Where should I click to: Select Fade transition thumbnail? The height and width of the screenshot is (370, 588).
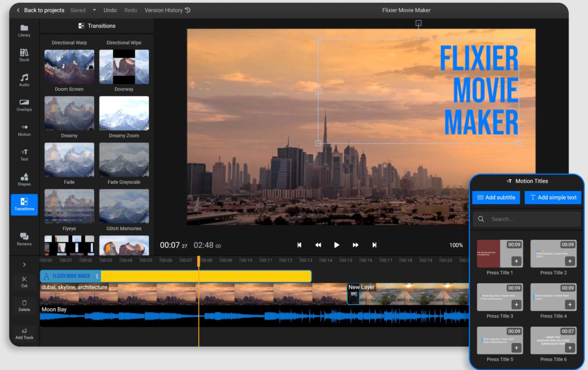(69, 160)
